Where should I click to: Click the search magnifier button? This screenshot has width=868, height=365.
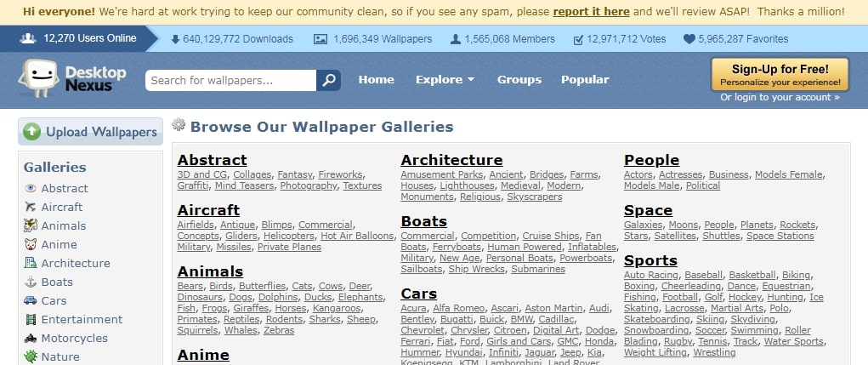click(328, 80)
